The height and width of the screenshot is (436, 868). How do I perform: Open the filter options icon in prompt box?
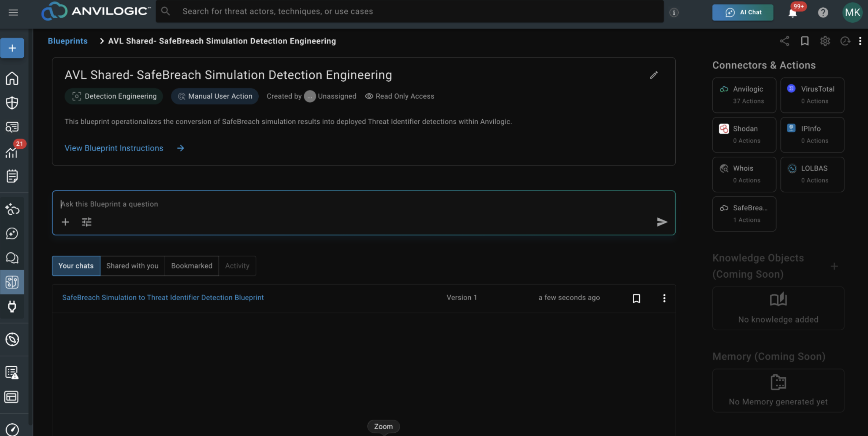tap(86, 222)
